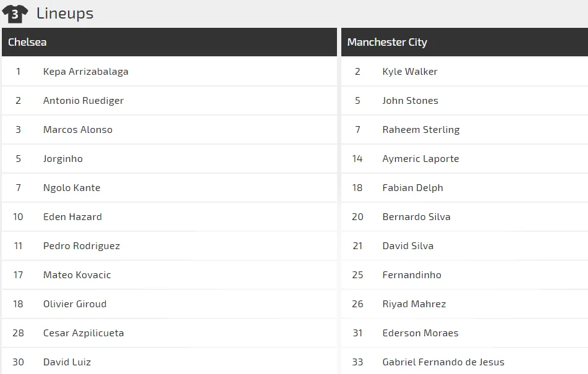
Task: Open Gabriel Fernando de Jesus entry
Action: [x=443, y=362]
